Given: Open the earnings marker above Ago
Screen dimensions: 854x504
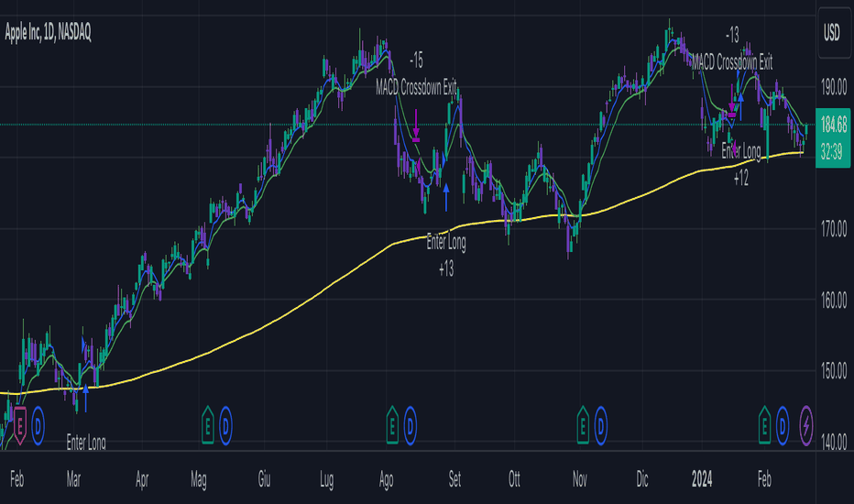Looking at the screenshot, I should (x=392, y=425).
